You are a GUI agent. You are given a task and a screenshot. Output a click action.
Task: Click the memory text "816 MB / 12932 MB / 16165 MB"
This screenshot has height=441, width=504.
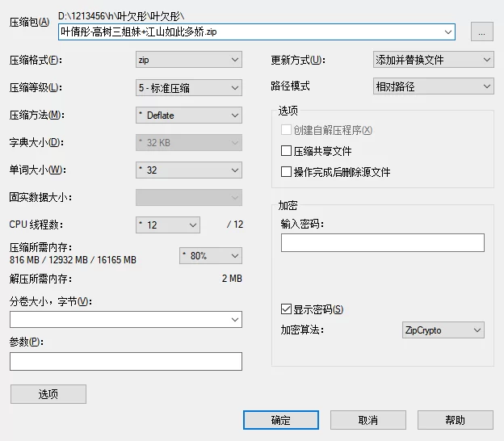tap(73, 260)
